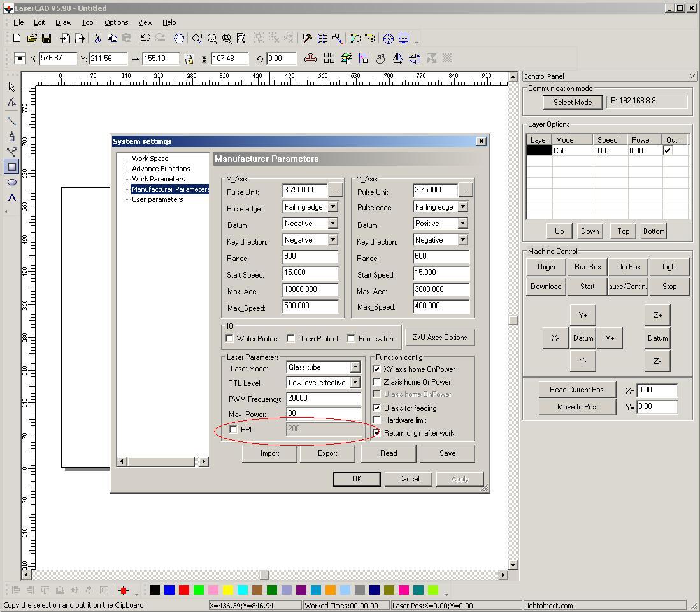This screenshot has height=612, width=700.
Task: Click the Z/U Axes Options button
Action: coord(439,338)
